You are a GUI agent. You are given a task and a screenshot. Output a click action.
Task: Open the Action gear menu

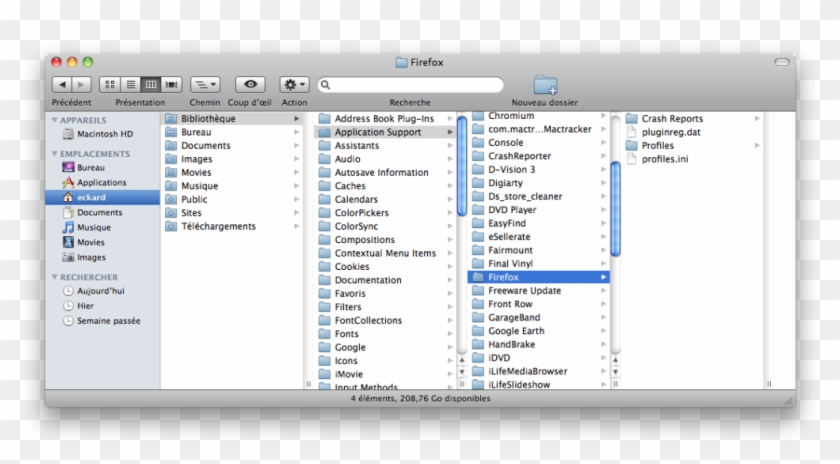point(294,85)
